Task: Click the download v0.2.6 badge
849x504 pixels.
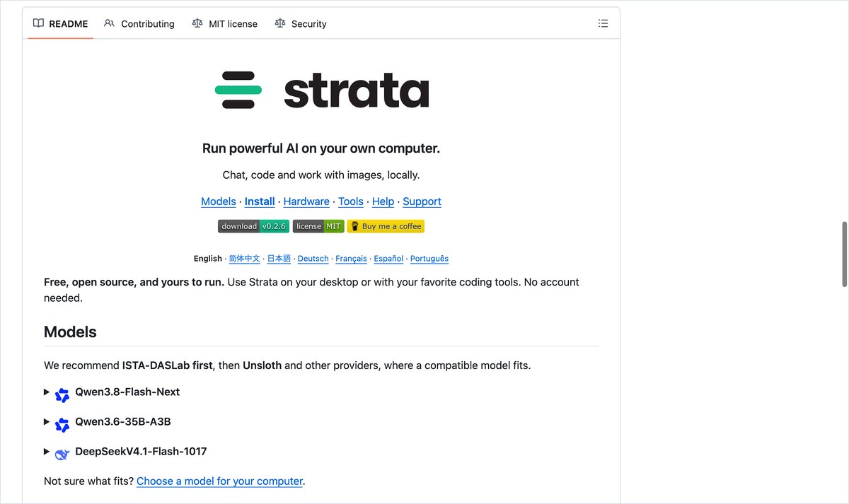Action: click(x=253, y=226)
